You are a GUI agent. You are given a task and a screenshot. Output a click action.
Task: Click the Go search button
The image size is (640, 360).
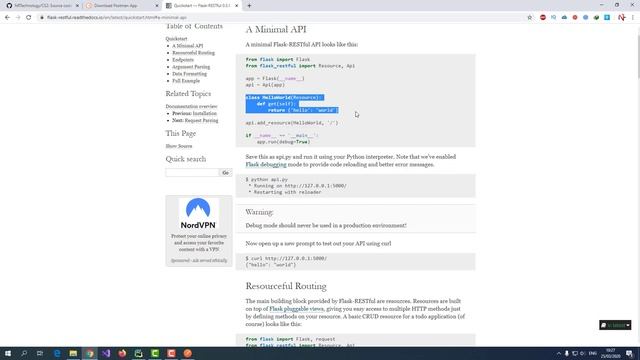[225, 173]
